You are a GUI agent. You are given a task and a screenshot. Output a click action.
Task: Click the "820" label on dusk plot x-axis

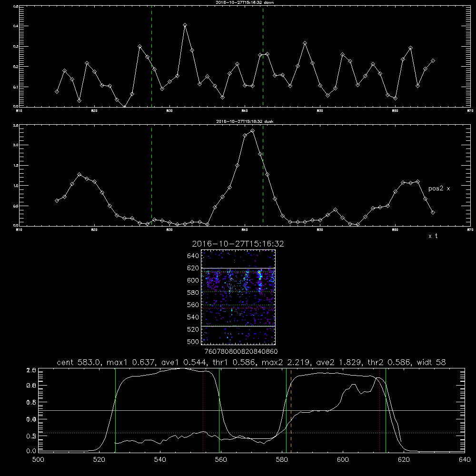[94, 230]
